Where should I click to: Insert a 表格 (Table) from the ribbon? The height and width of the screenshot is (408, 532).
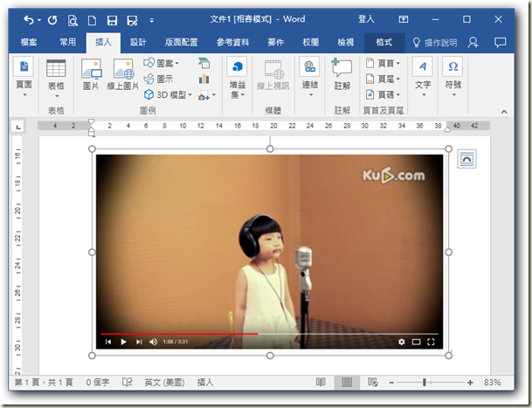56,73
